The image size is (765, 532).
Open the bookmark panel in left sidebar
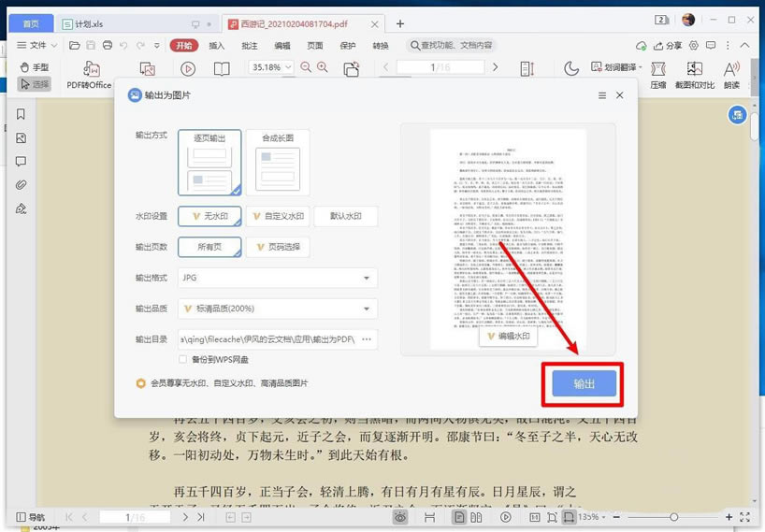coord(21,114)
